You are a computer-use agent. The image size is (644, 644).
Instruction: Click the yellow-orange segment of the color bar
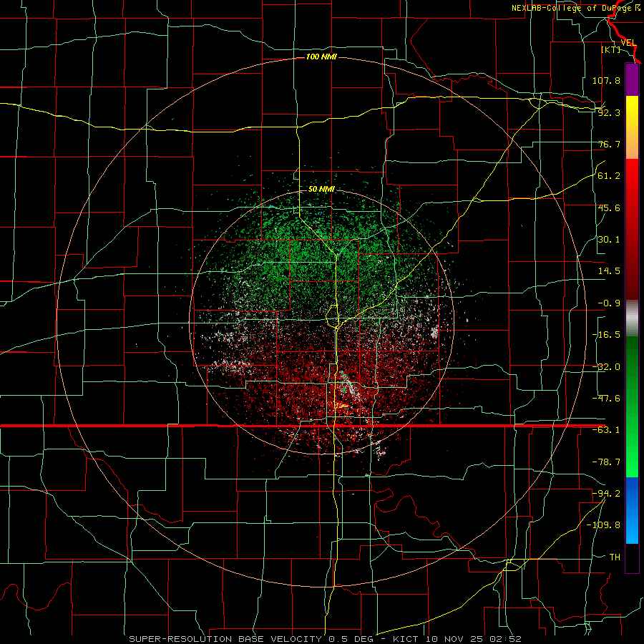click(x=632, y=127)
